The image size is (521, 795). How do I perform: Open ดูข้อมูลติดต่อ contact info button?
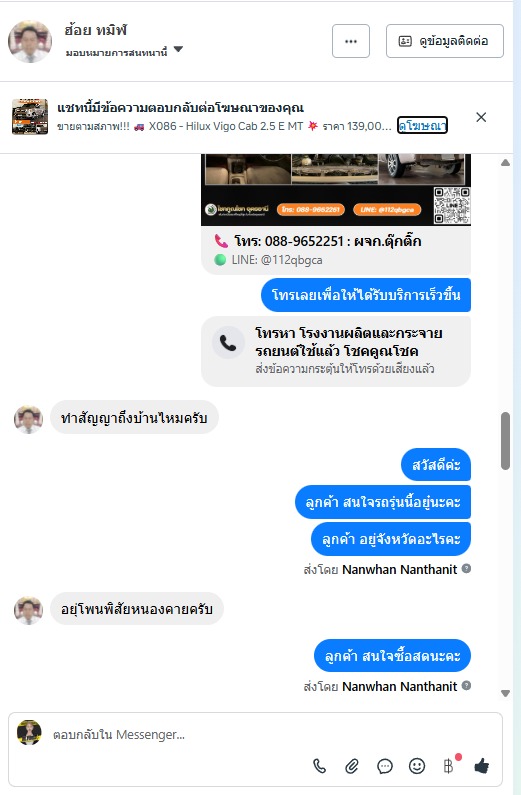[444, 41]
